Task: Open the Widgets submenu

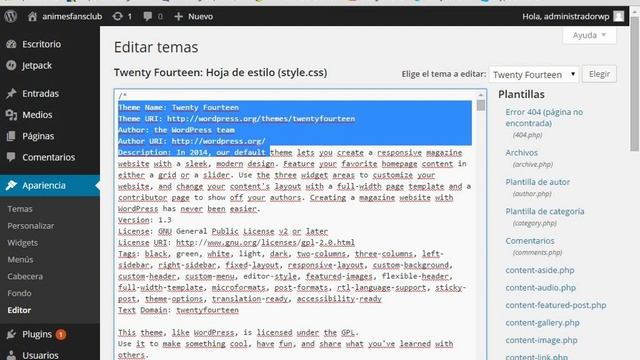Action: 22,243
